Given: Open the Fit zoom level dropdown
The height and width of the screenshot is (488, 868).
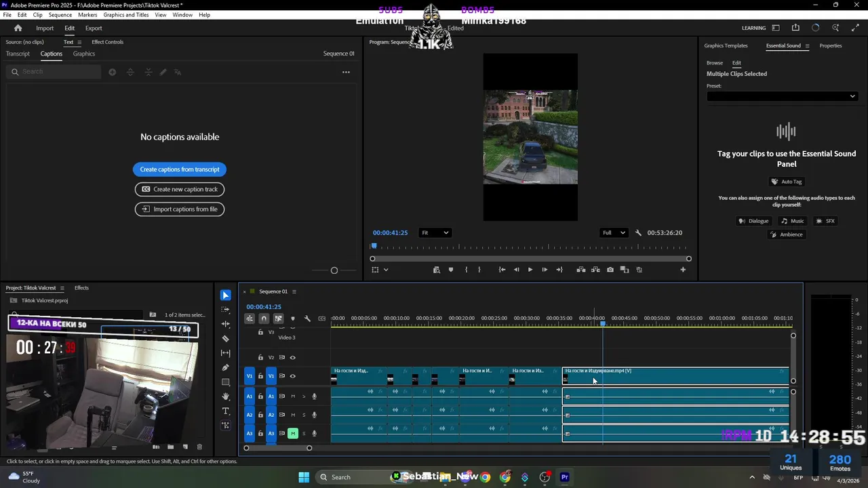Looking at the screenshot, I should tap(435, 233).
